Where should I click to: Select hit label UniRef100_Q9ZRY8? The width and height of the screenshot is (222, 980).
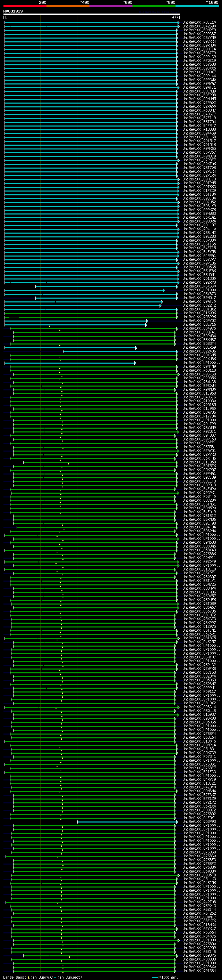coord(199,282)
